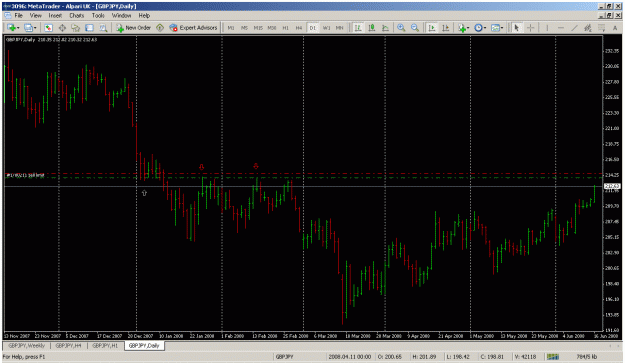Image resolution: width=625 pixels, height=363 pixels.
Task: Open the Help menu
Action: click(x=144, y=16)
